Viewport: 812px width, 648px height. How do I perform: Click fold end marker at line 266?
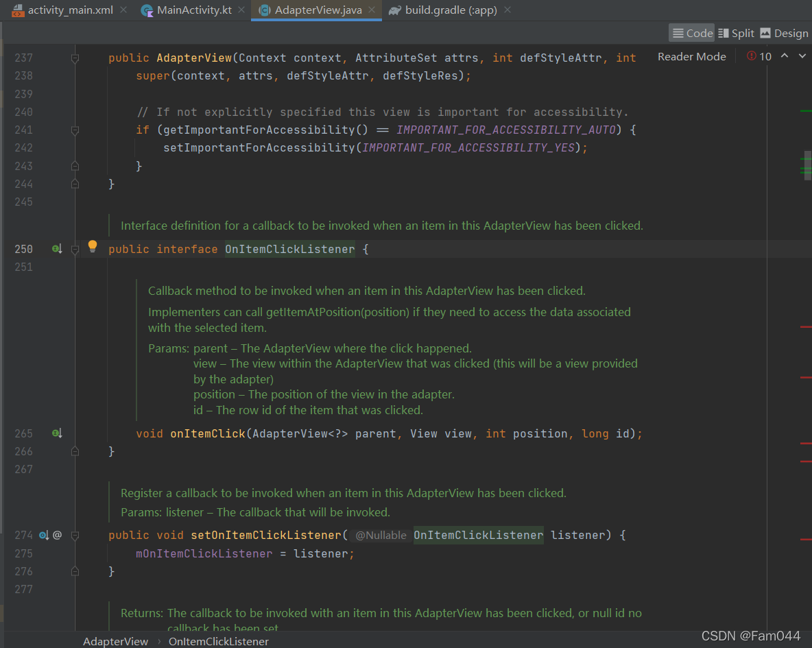(x=75, y=451)
